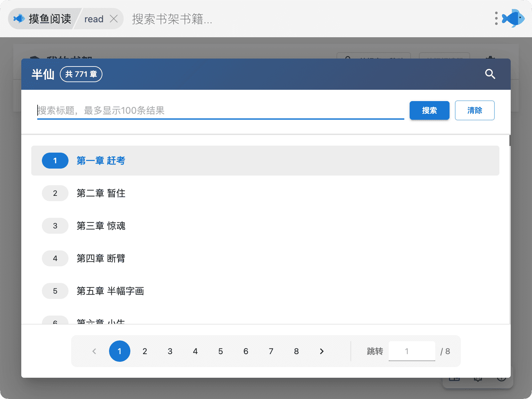Select pagination page 5
The height and width of the screenshot is (399, 532).
click(x=220, y=351)
